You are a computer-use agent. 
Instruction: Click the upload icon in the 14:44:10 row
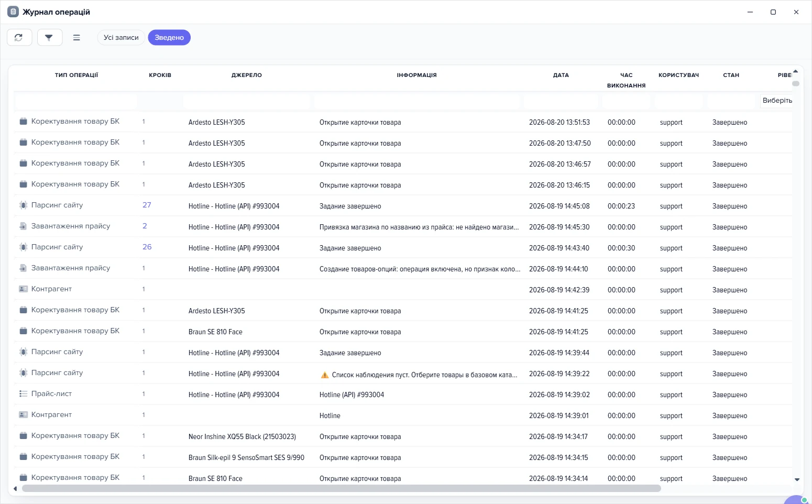point(23,268)
